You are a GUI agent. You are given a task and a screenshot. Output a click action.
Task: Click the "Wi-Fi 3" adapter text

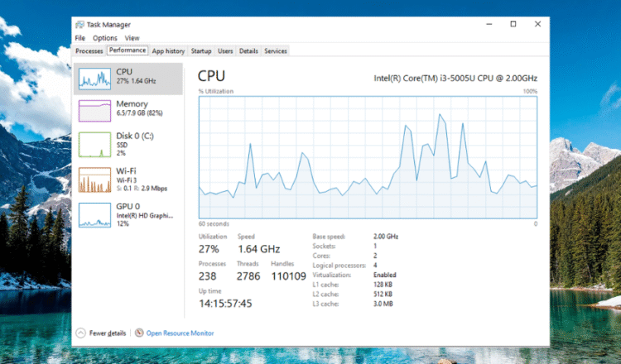[127, 180]
